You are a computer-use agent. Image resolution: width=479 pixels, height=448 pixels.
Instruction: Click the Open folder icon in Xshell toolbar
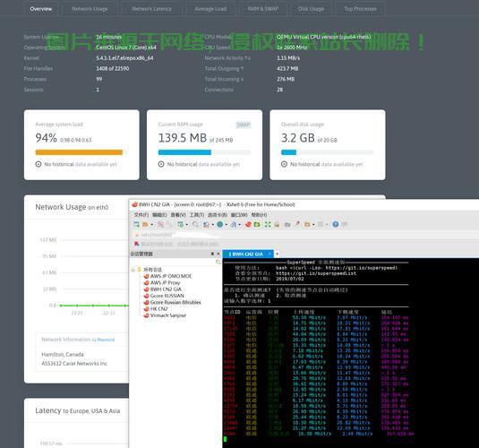[x=145, y=225]
